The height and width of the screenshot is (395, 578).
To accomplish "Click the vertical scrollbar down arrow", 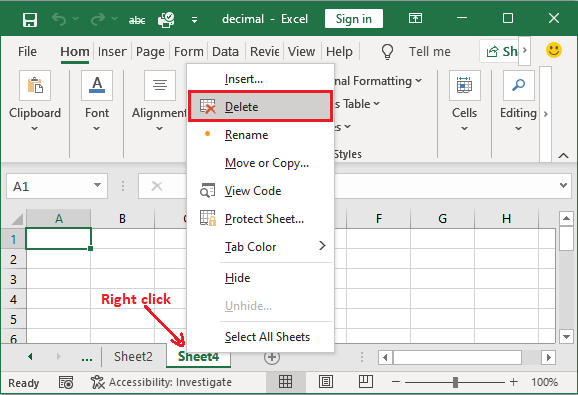I will tap(566, 336).
